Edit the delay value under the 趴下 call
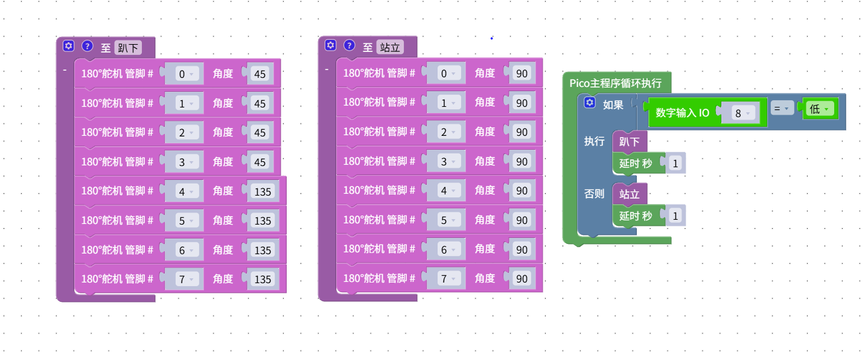Screen dimensions: 868x355 675,164
